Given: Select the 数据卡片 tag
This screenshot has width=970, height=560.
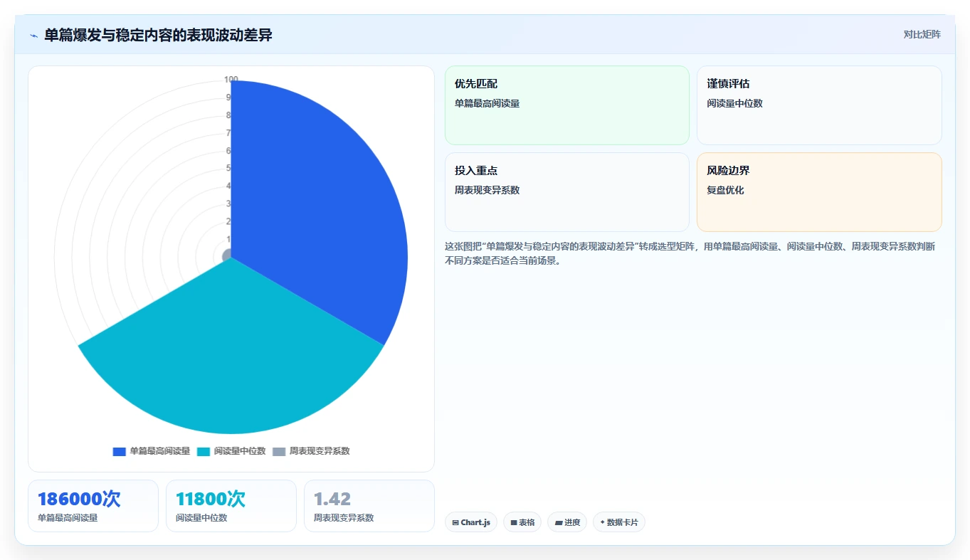Looking at the screenshot, I should (x=619, y=522).
